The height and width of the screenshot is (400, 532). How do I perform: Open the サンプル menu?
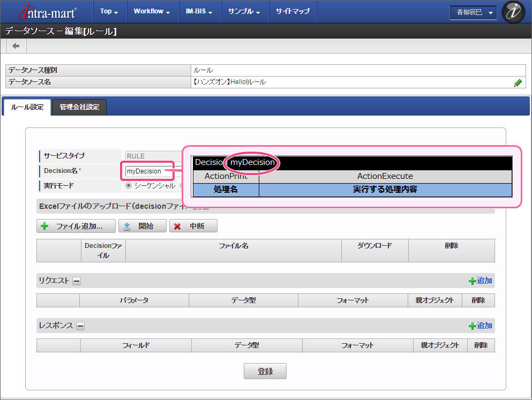pos(244,11)
